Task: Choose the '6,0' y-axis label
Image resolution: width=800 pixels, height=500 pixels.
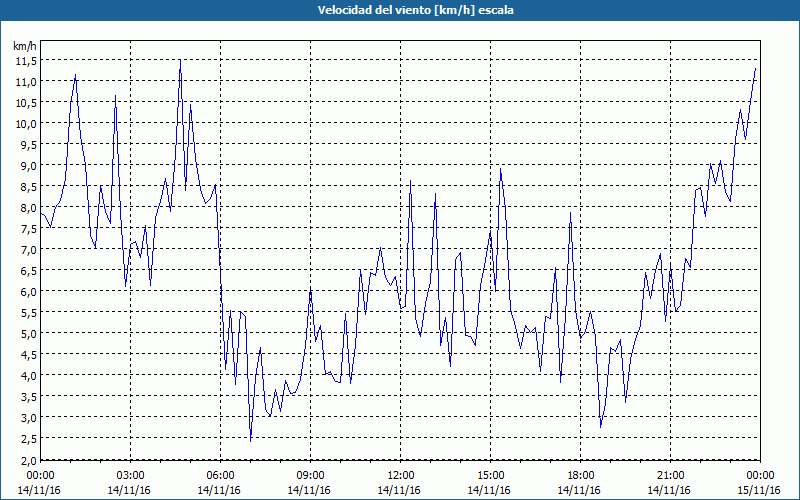Action: pyautogui.click(x=28, y=291)
